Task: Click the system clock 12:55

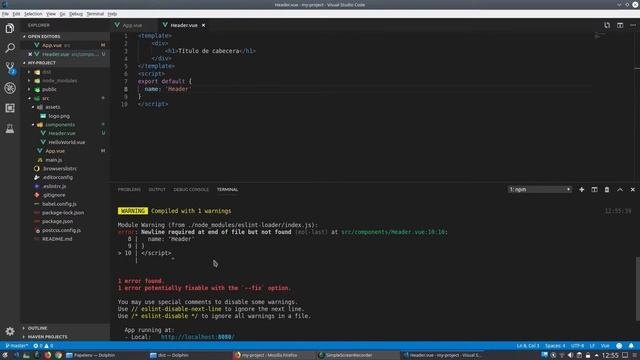Action: (610, 355)
